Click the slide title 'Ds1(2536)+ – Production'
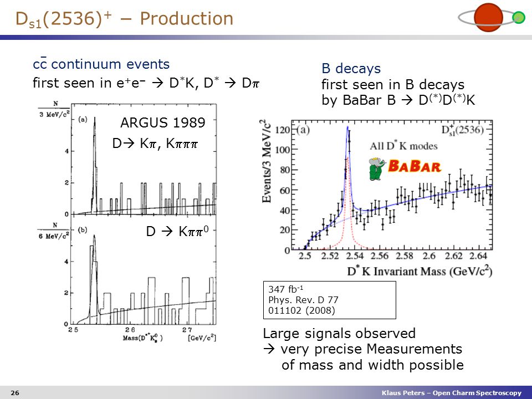 tap(125, 19)
